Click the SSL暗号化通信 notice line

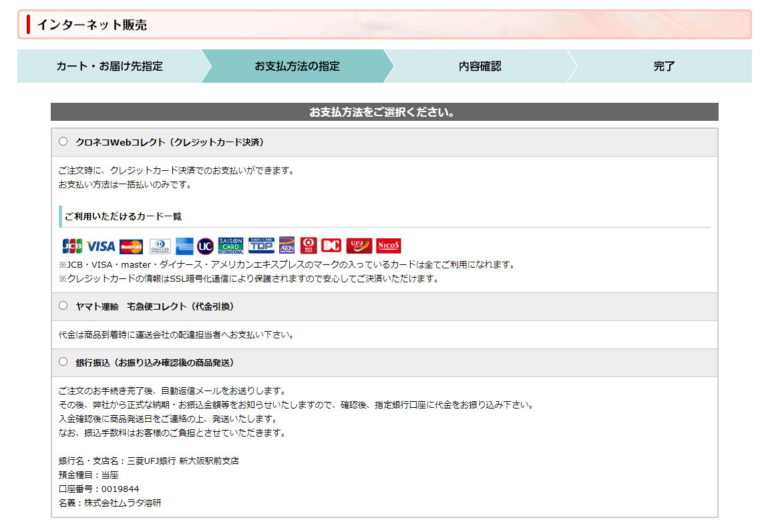tap(249, 279)
